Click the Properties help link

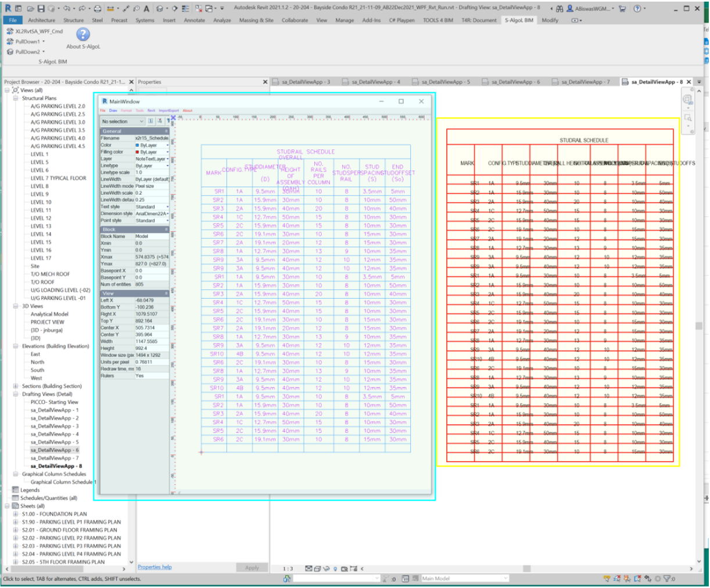[155, 567]
